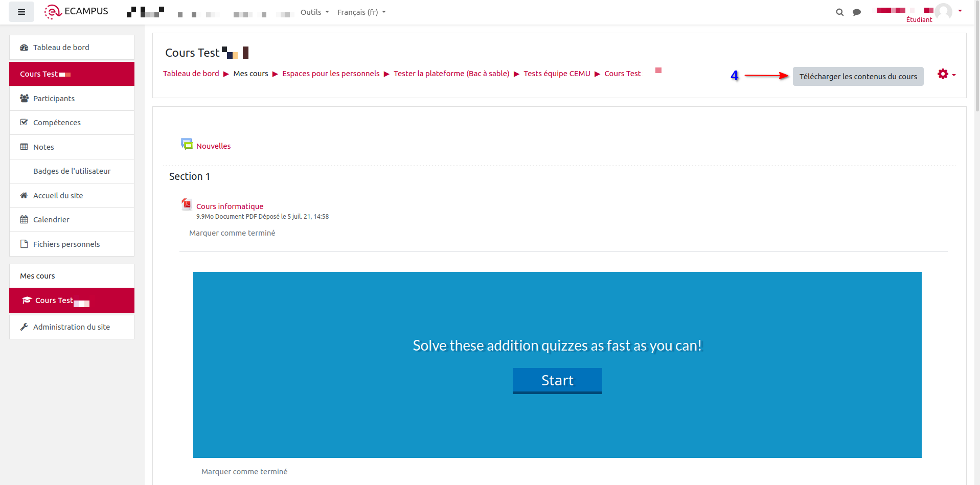Click the ECAMPUS logo

76,11
